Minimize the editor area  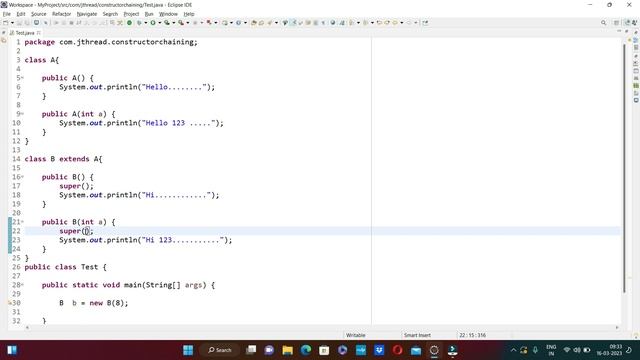pos(620,31)
